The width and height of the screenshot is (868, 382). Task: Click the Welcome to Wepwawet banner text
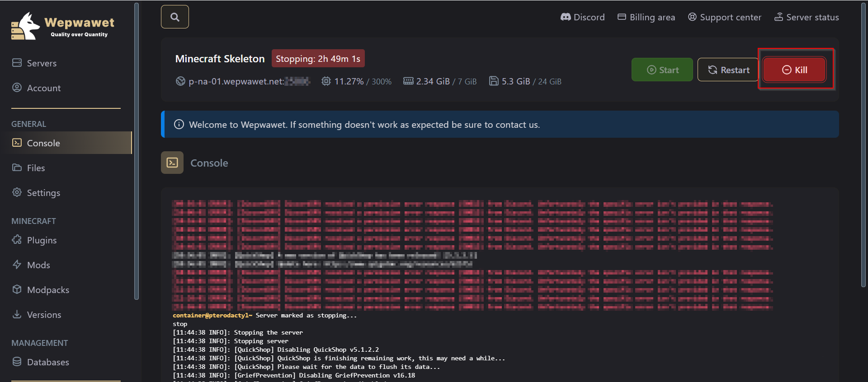[364, 125]
